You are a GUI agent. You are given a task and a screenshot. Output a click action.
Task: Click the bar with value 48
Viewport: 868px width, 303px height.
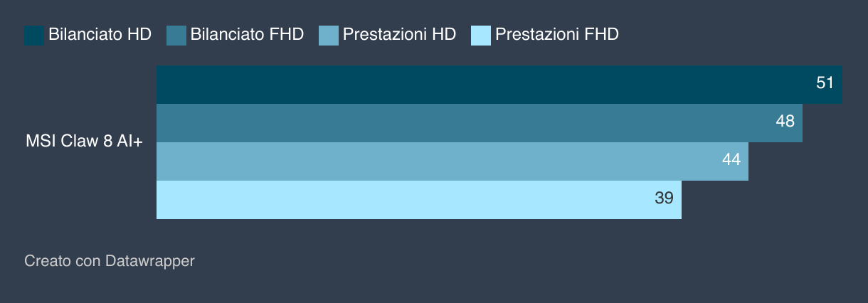[480, 123]
